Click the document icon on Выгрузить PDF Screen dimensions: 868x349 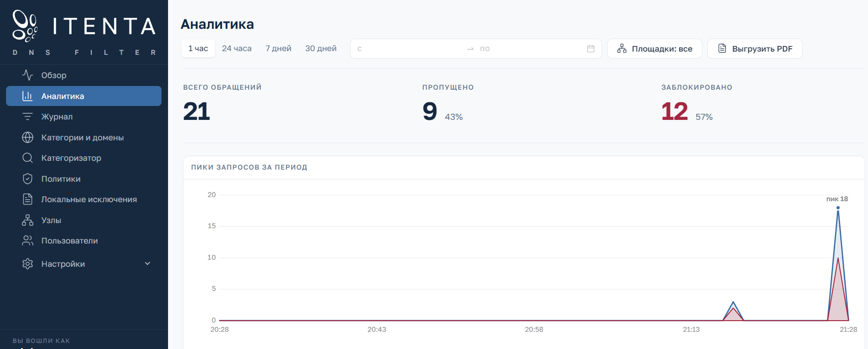(x=722, y=48)
